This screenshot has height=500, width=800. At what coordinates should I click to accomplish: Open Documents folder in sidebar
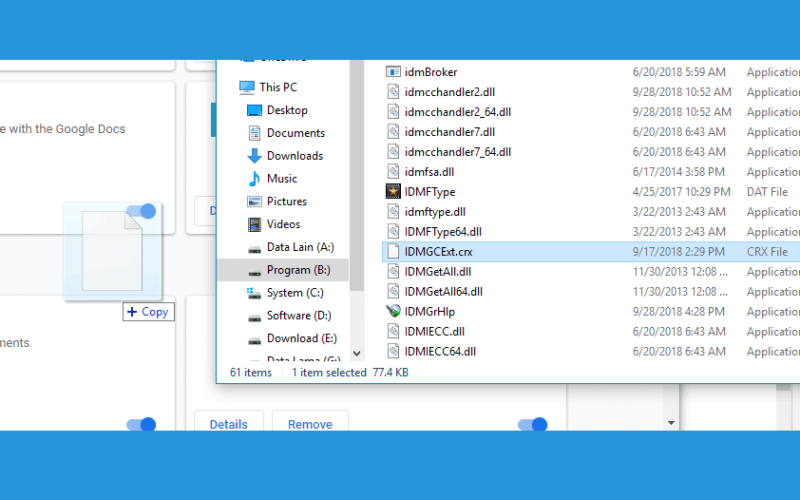pyautogui.click(x=295, y=133)
